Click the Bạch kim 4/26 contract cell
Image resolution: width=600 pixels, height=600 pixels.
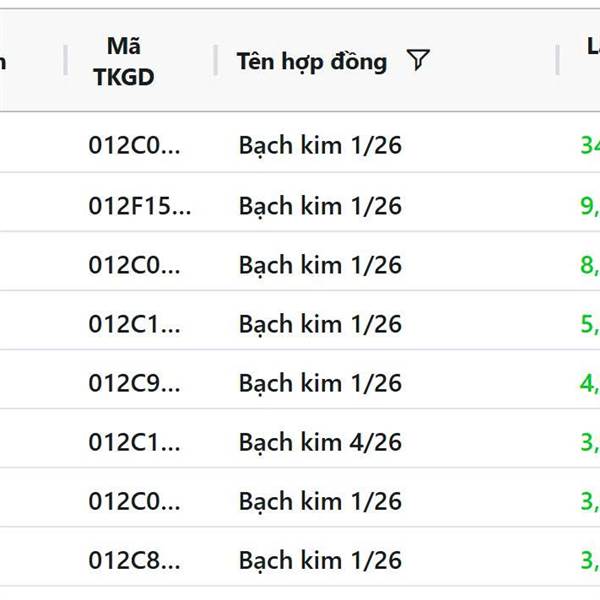coord(320,442)
